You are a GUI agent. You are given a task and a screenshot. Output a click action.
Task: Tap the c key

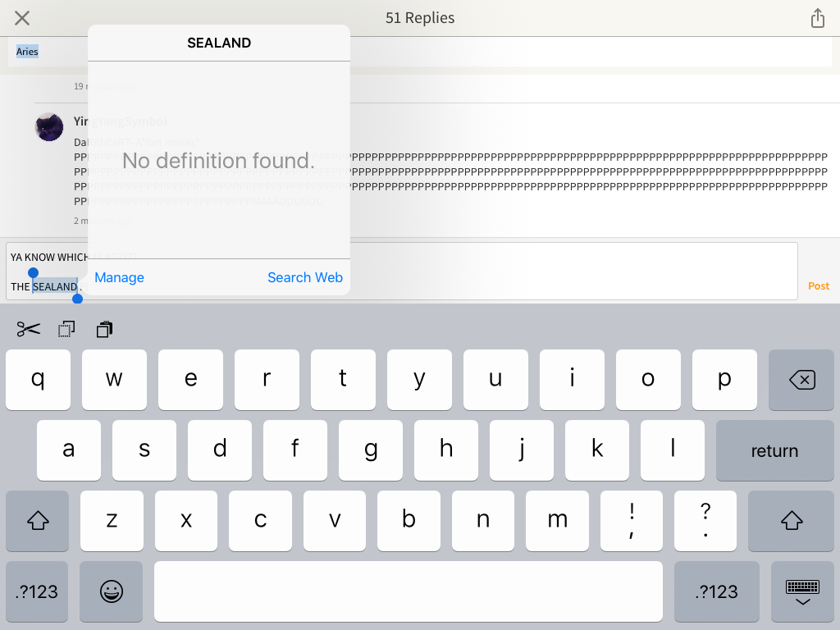point(260,521)
